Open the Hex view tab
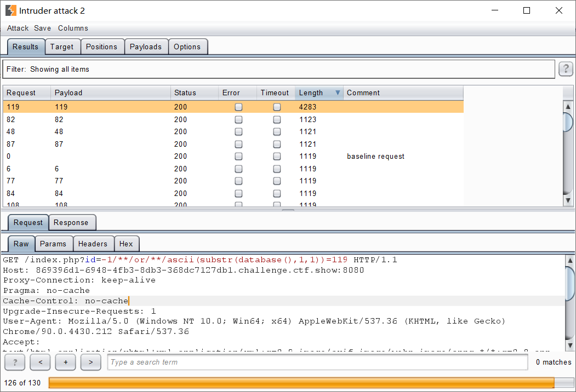Viewport: 576px width, 392px height. tap(126, 244)
